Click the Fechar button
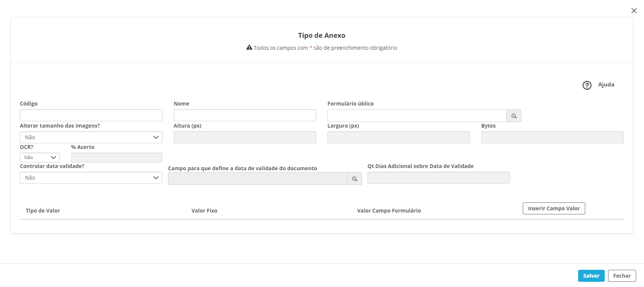This screenshot has height=287, width=644. click(622, 276)
